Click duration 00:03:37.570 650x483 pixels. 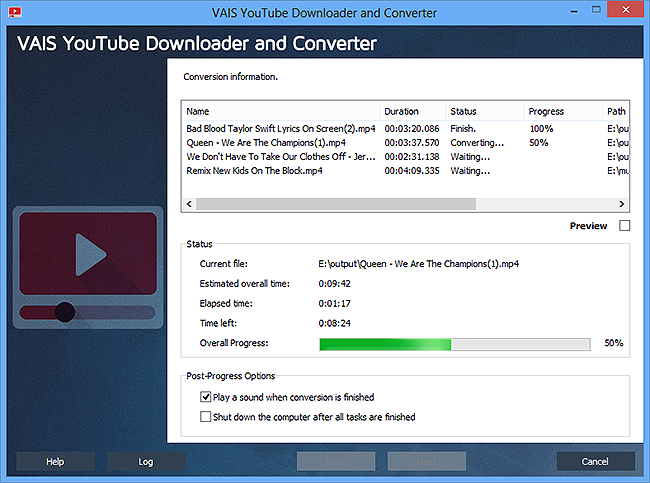[412, 143]
